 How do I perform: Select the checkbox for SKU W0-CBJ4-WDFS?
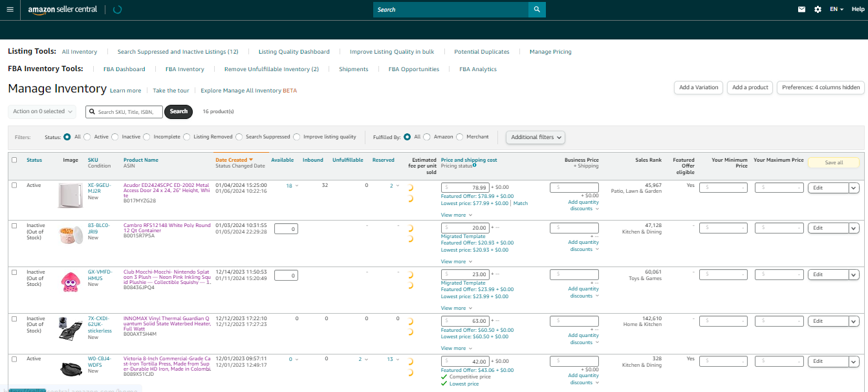pyautogui.click(x=14, y=358)
